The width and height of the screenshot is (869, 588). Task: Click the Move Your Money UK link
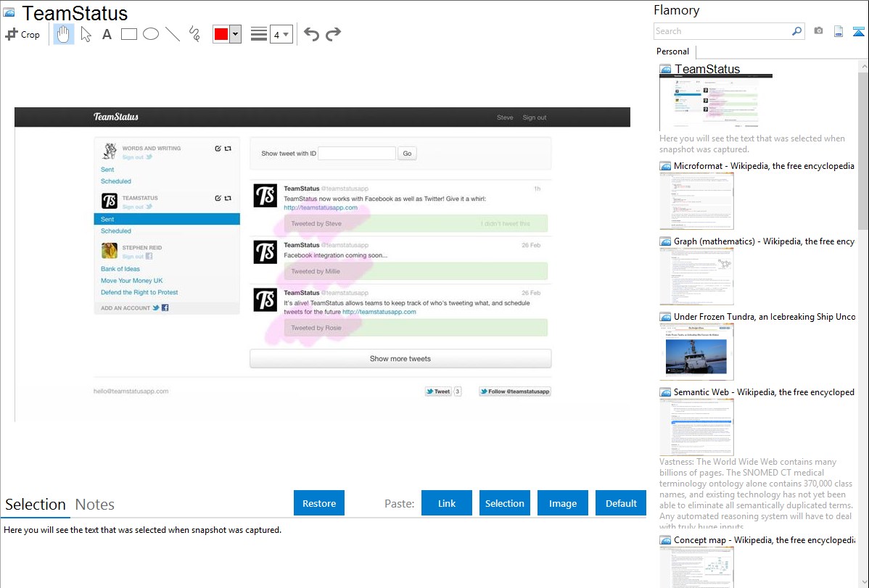(132, 281)
